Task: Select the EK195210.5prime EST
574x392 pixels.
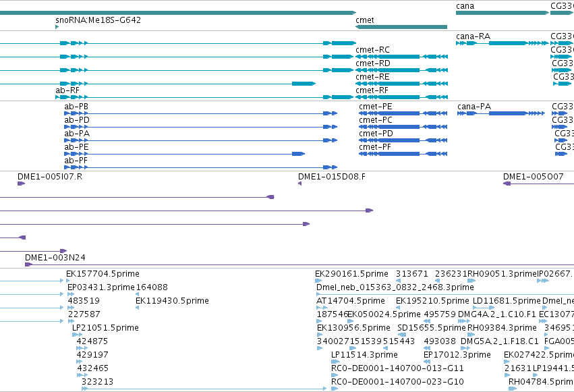Action: pyautogui.click(x=398, y=308)
